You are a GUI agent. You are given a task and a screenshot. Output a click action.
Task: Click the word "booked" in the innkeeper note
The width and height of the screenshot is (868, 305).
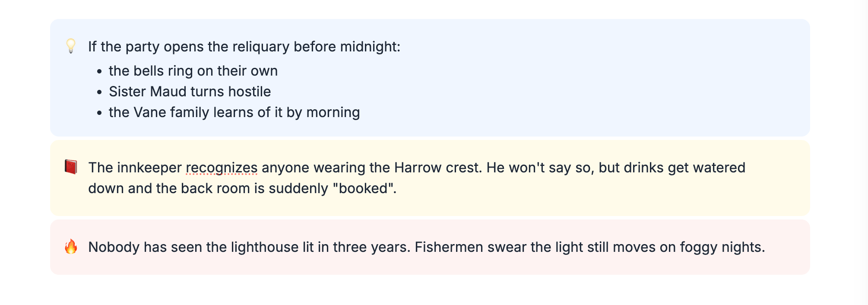click(363, 188)
